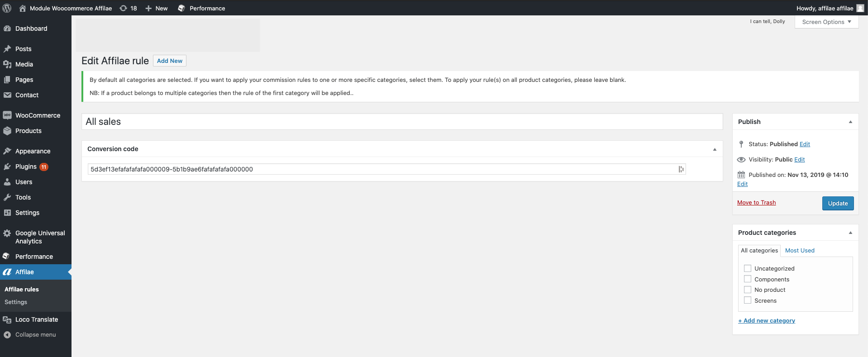Edit the published date

(x=742, y=184)
